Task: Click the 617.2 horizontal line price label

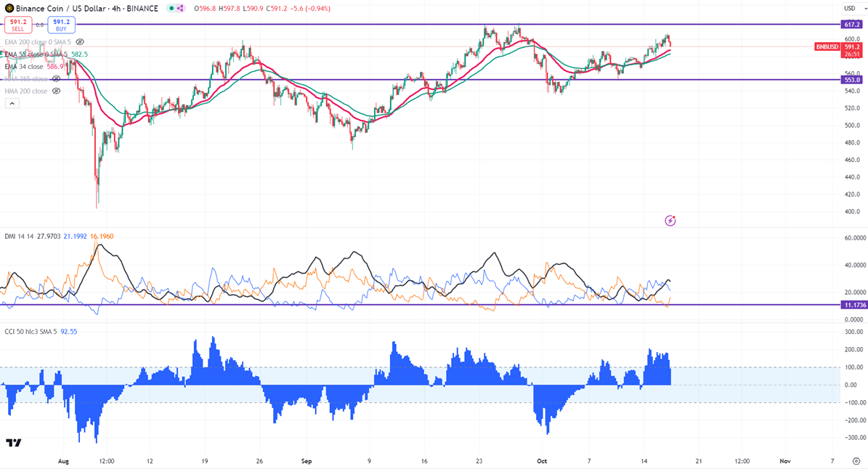Action: click(x=852, y=25)
